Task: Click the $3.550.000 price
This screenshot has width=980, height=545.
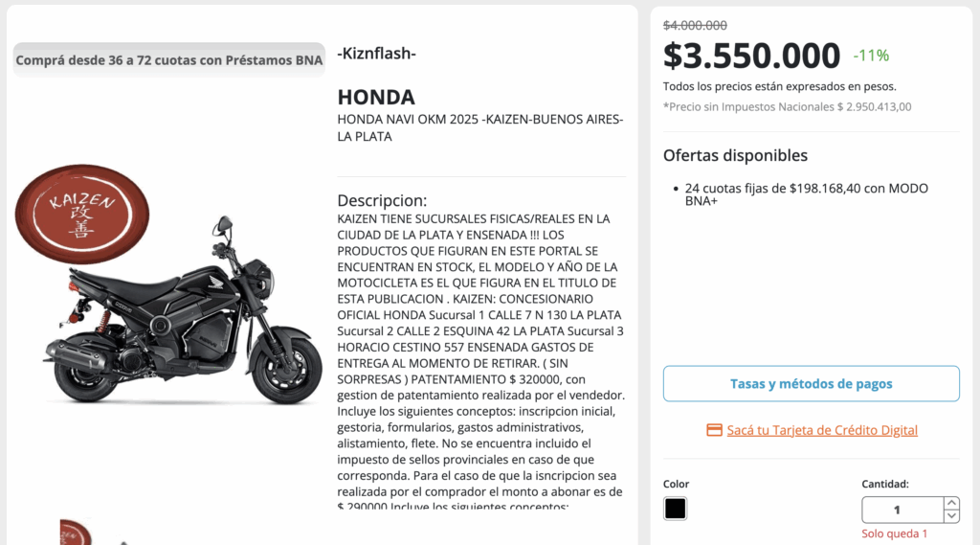Action: pos(751,57)
